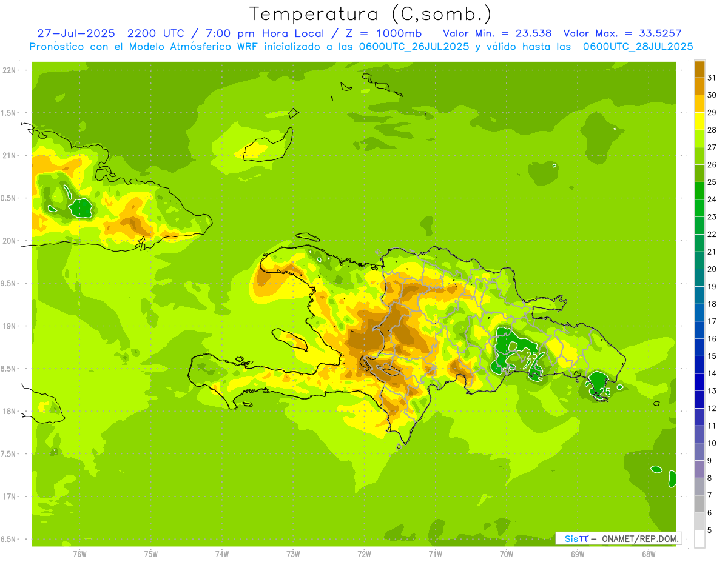
Task: Click the "27" color scale label
Action: [x=712, y=147]
